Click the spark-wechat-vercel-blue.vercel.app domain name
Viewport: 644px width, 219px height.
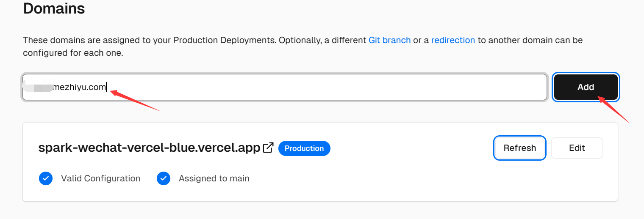point(149,148)
